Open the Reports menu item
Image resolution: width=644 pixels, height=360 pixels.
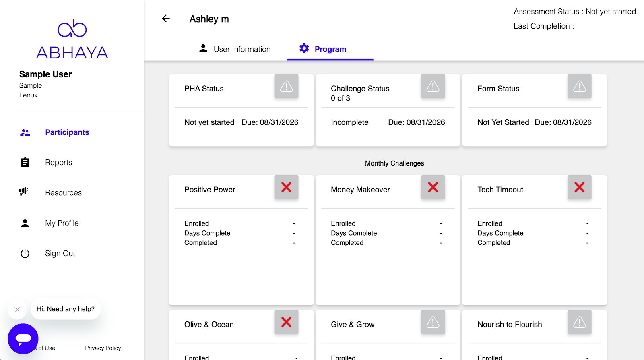pyautogui.click(x=59, y=162)
